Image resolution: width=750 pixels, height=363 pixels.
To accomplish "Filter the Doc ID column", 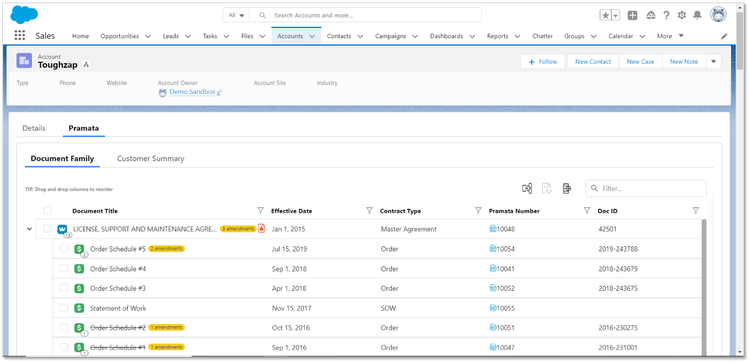I will tap(696, 210).
